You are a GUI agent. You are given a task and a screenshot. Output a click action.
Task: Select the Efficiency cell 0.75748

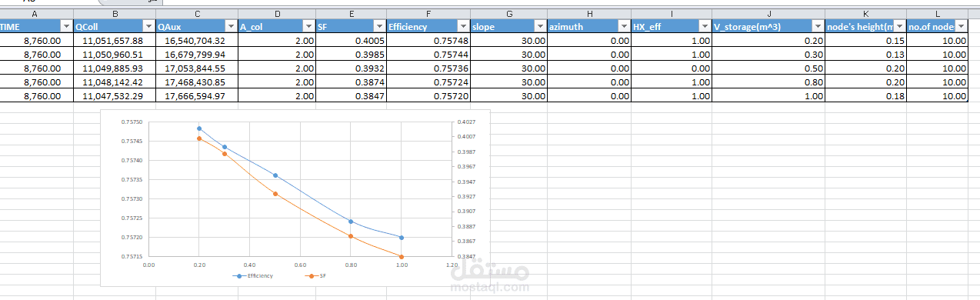pos(428,41)
